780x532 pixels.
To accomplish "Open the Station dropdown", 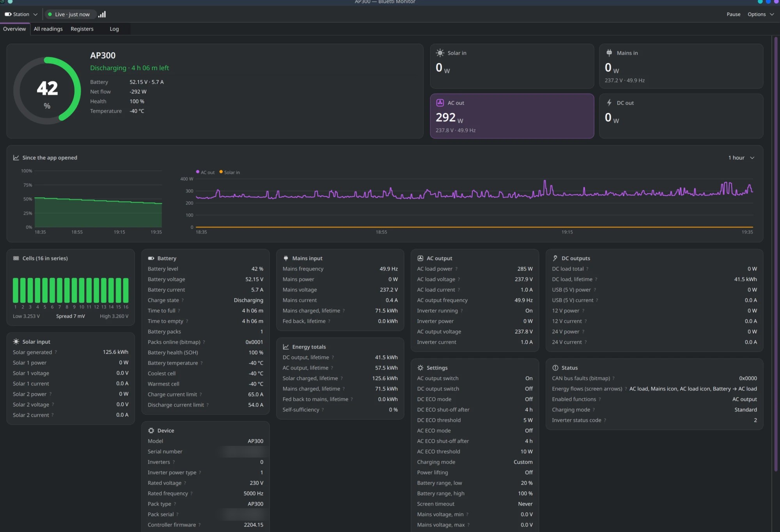I will click(21, 14).
